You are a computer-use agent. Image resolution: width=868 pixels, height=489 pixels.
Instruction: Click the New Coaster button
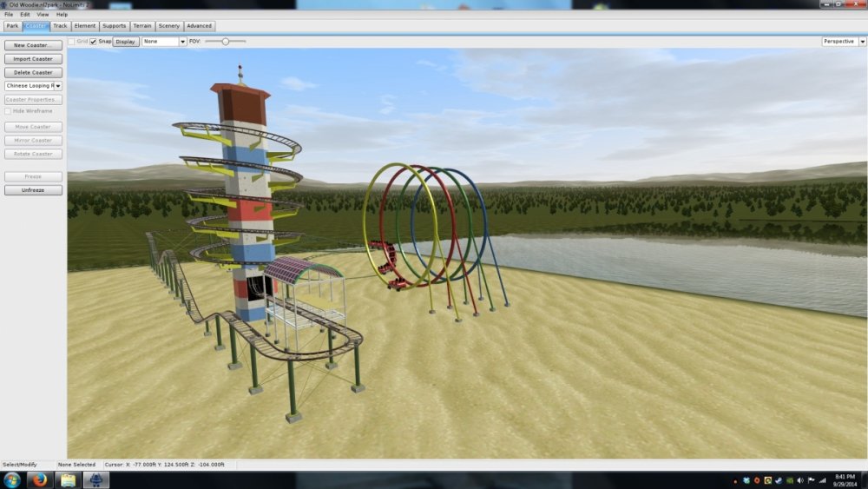pos(33,45)
